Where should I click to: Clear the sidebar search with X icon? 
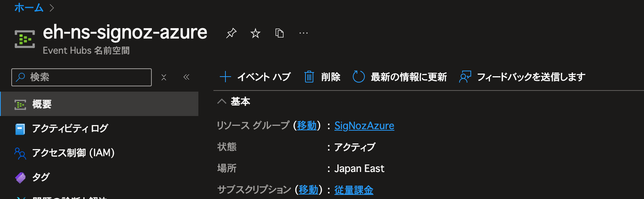[164, 77]
